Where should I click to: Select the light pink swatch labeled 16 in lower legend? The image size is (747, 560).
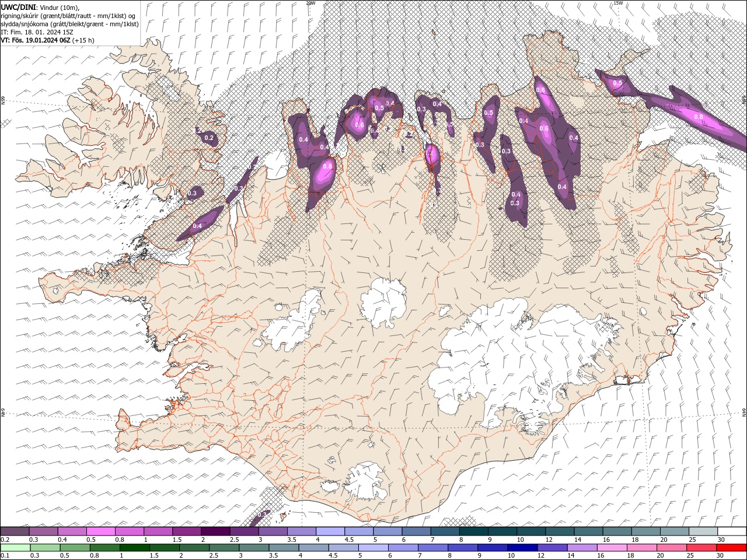click(x=612, y=548)
